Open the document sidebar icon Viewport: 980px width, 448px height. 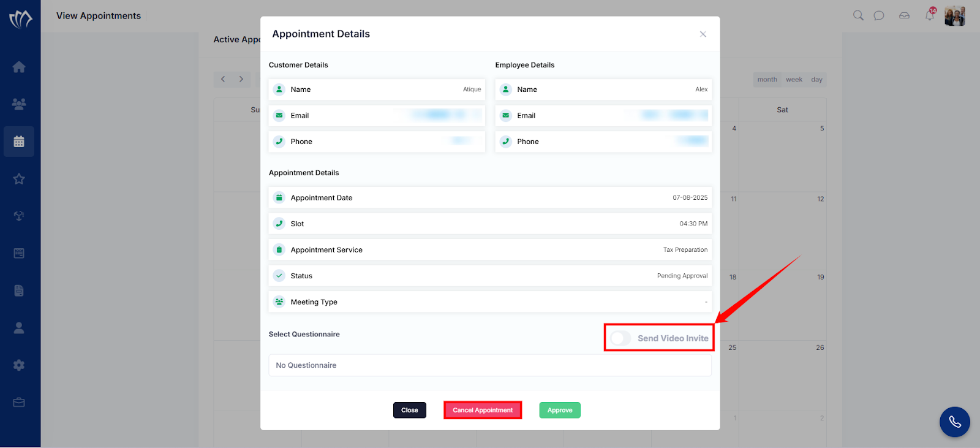[x=19, y=290]
